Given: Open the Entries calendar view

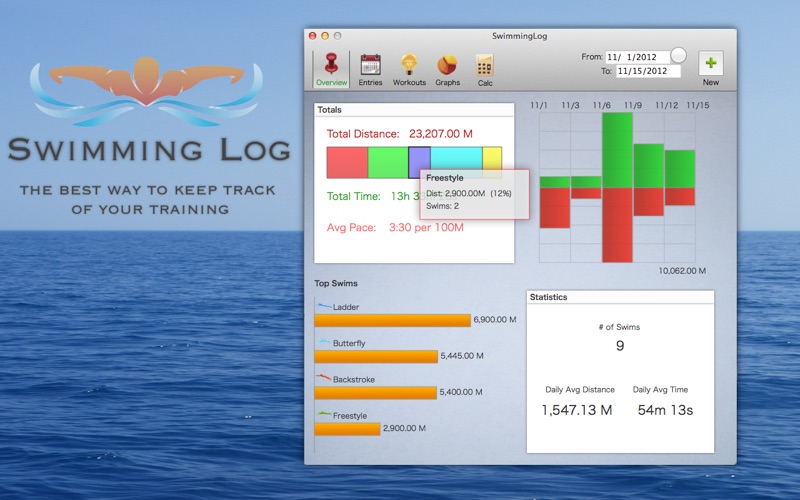Looking at the screenshot, I should click(370, 69).
